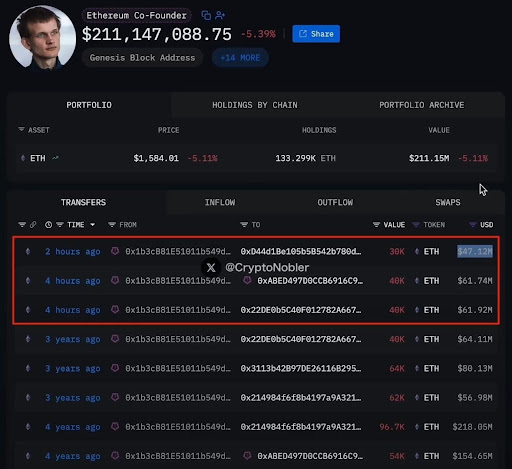Switch to the PORTFOLIO tab
This screenshot has height=469, width=512.
(89, 105)
